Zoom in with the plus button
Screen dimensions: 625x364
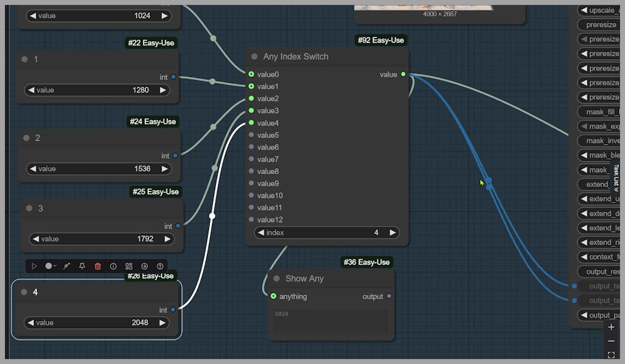pos(611,327)
